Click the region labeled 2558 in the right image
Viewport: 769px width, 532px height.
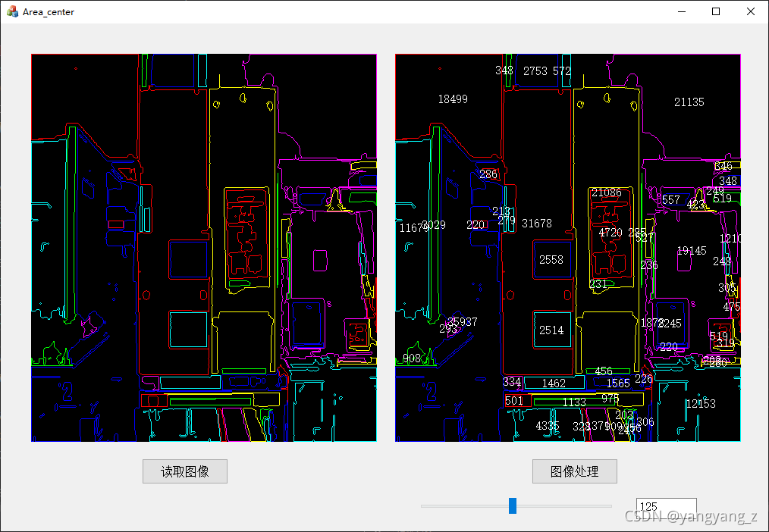coord(551,260)
